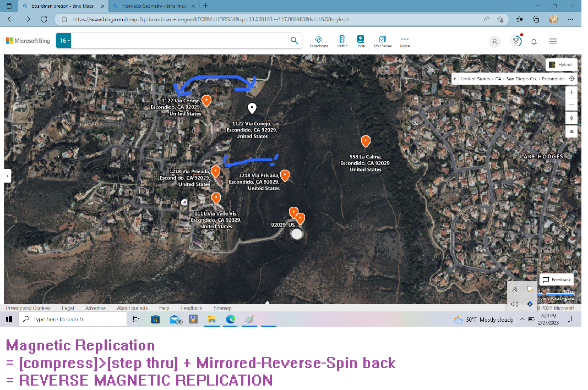Open the account sign-in icon
The width and height of the screenshot is (588, 390).
click(x=494, y=42)
